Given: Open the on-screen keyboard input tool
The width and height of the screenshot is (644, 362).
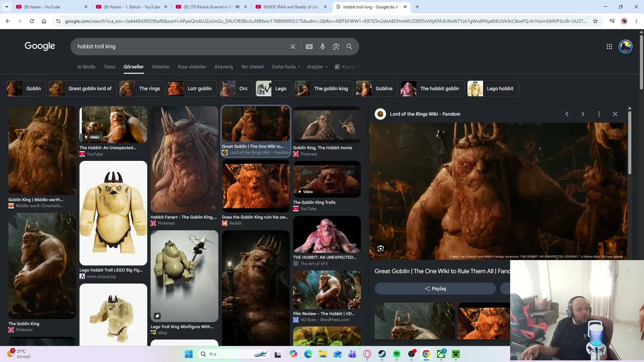Looking at the screenshot, I should 309,47.
